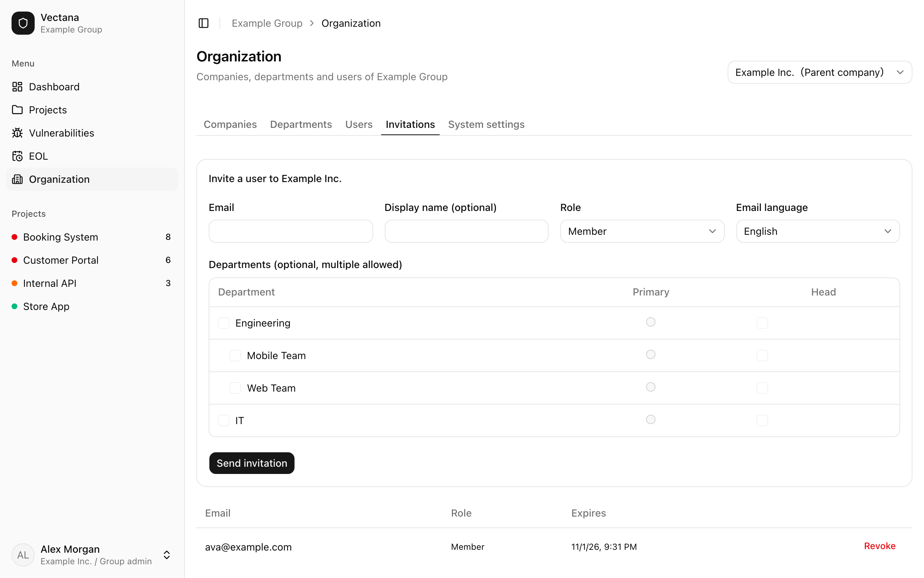Select Engineering as primary department radio

(651, 322)
